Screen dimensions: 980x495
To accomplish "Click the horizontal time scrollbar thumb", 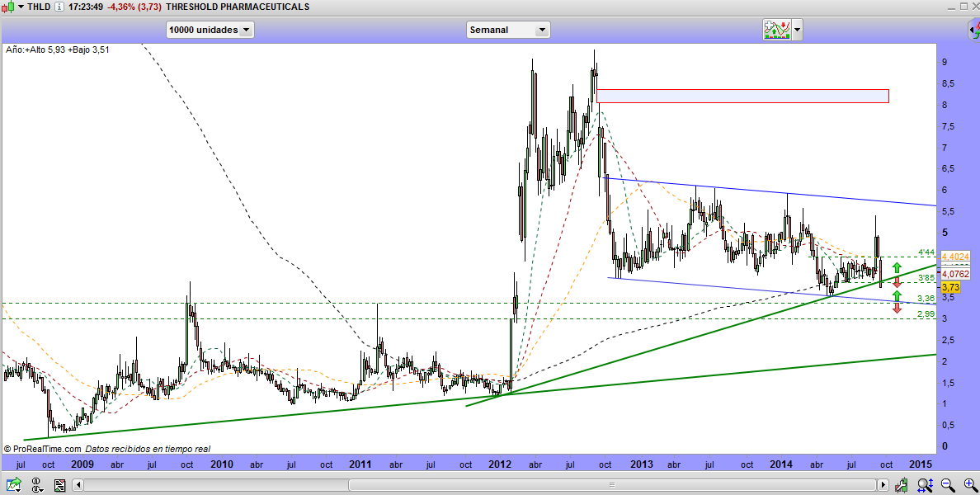I will tap(612, 485).
